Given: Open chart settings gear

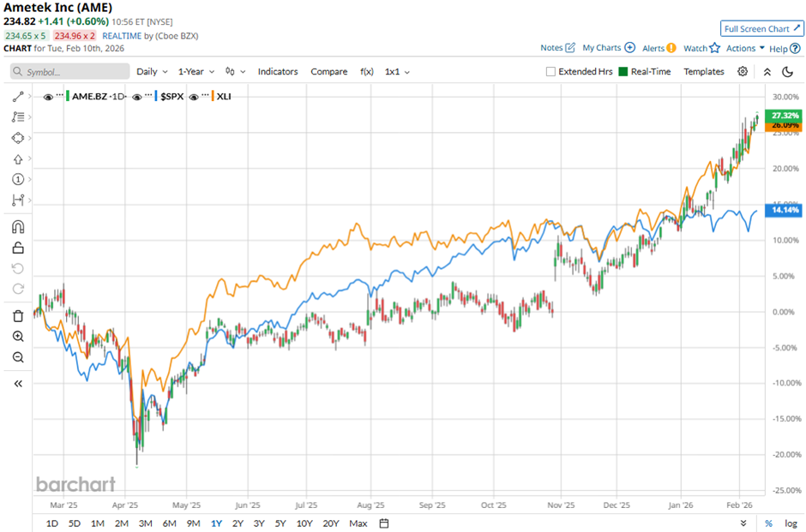Looking at the screenshot, I should pos(743,72).
